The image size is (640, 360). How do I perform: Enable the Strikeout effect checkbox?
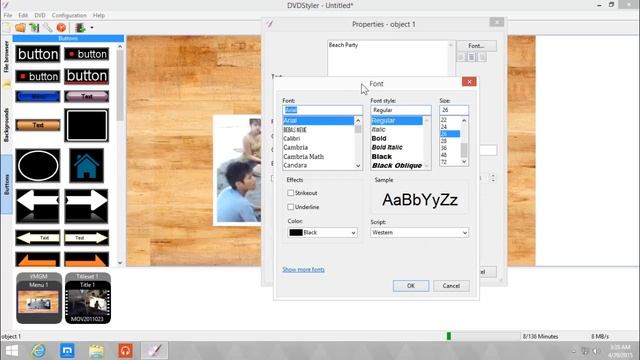[291, 193]
